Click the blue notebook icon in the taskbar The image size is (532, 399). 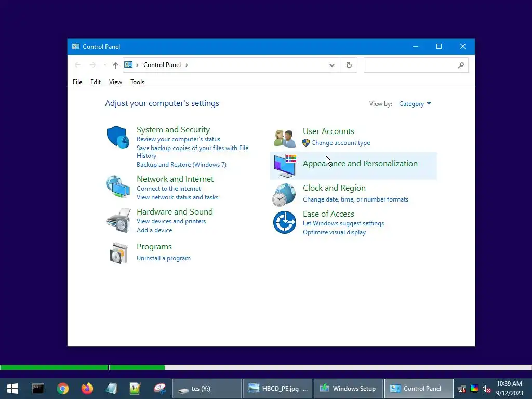coord(111,389)
